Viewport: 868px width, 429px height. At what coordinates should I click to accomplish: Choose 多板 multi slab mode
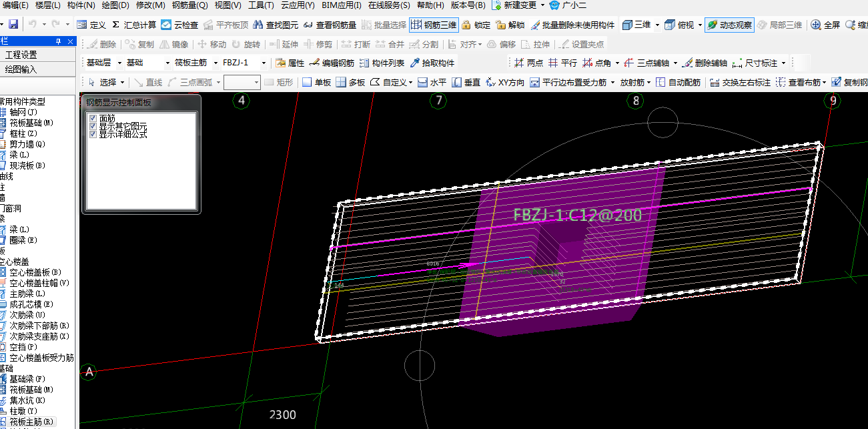click(350, 82)
